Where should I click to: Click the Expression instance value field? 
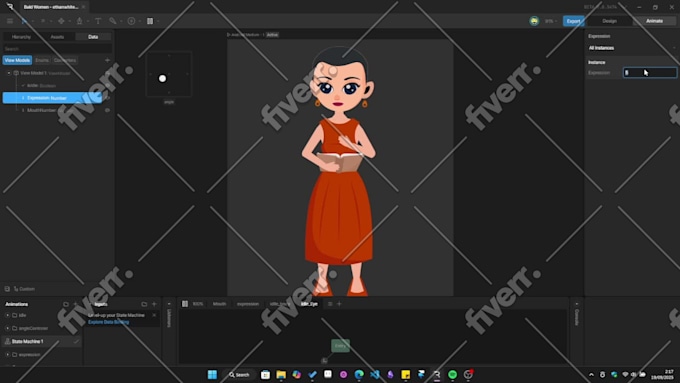650,73
